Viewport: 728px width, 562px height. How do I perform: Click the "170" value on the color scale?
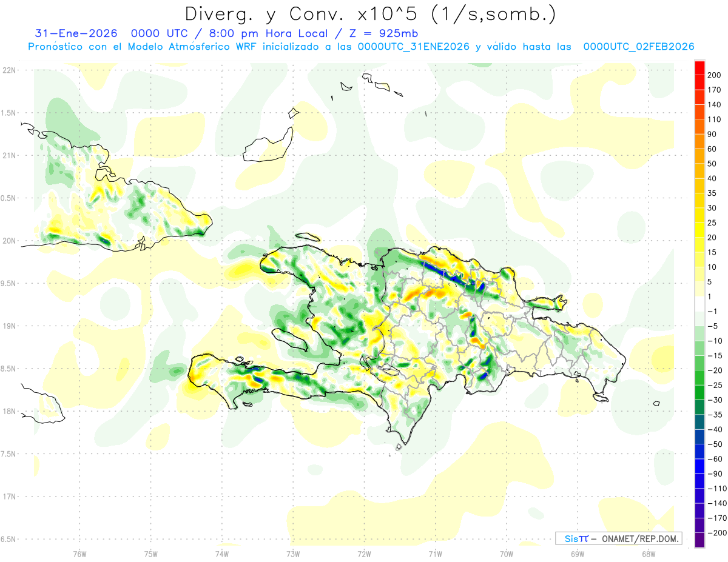click(715, 90)
